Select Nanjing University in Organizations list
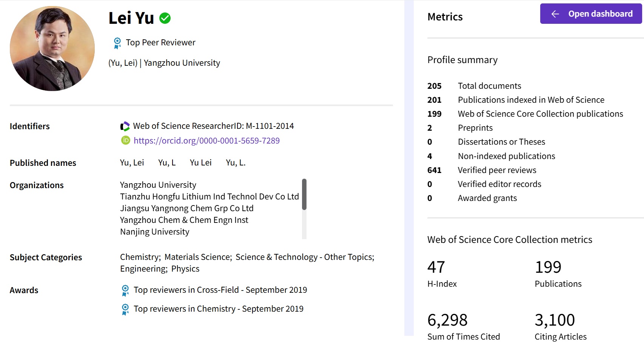The image size is (644, 343). pos(154,232)
